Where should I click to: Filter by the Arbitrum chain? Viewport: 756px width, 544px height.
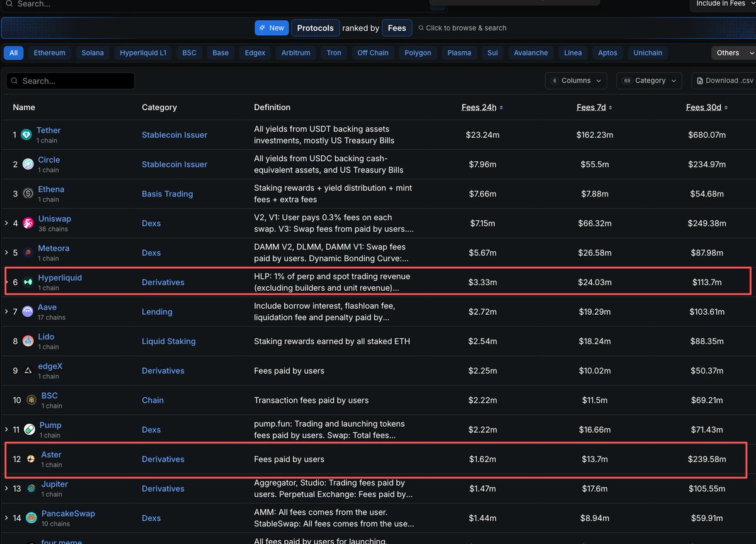point(295,53)
